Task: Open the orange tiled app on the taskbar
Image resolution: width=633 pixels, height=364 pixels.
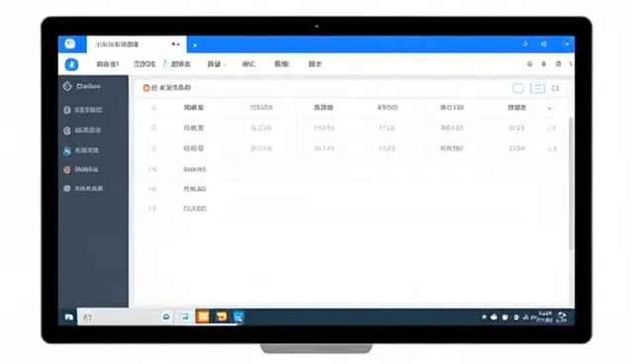Action: [x=203, y=317]
